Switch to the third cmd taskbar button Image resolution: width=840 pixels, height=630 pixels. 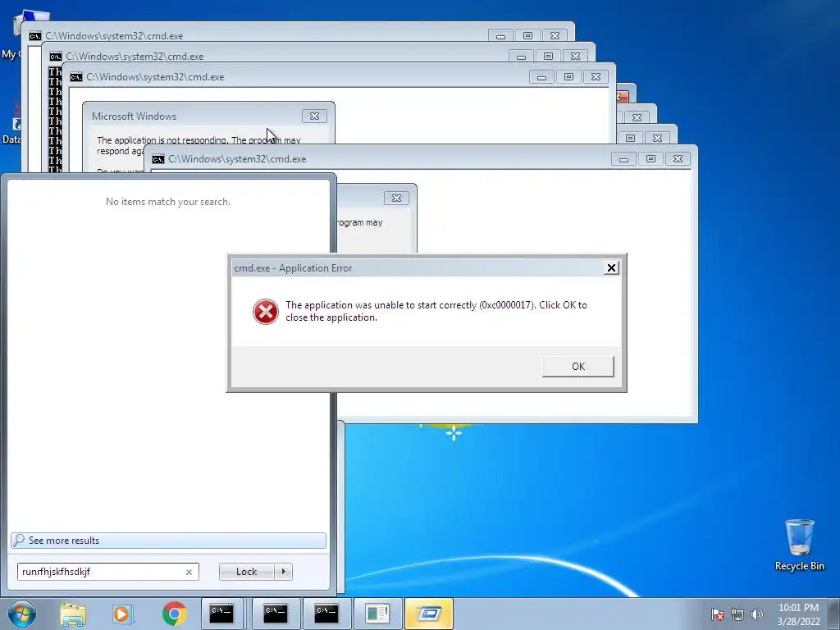pos(326,614)
